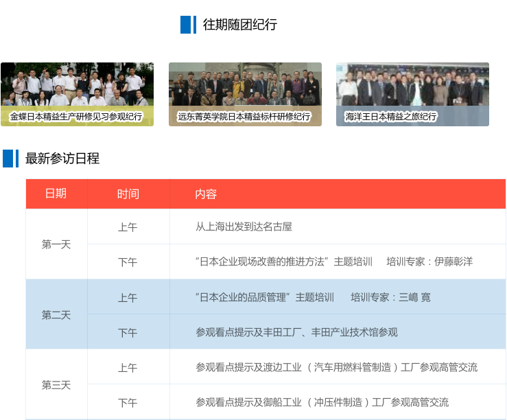The width and height of the screenshot is (507, 420).
Task: Click 上午 in the 第二天 row
Action: pos(128,297)
